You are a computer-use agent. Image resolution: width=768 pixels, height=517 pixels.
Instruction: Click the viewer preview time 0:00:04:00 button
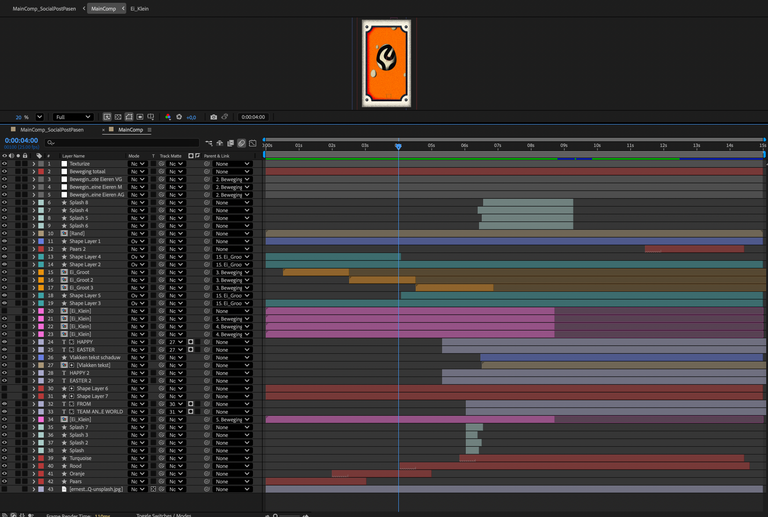point(252,117)
